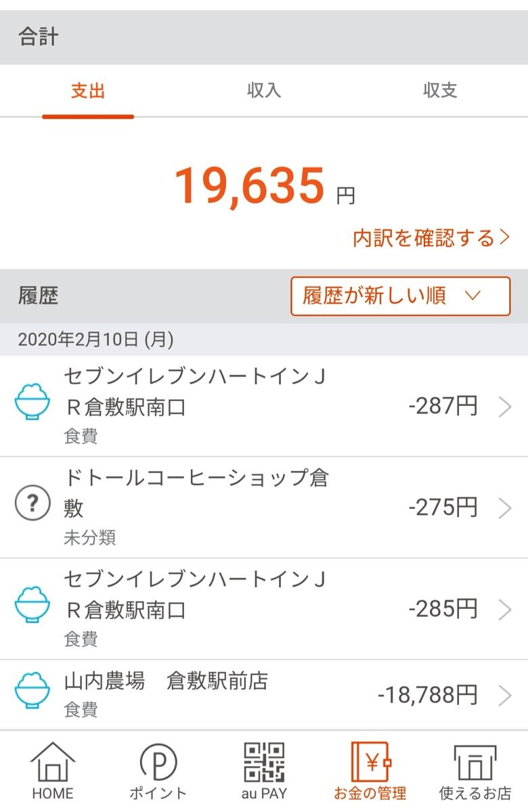Tap the rice bowl icon beside 山内農場
528x812 pixels.
pos(32,690)
